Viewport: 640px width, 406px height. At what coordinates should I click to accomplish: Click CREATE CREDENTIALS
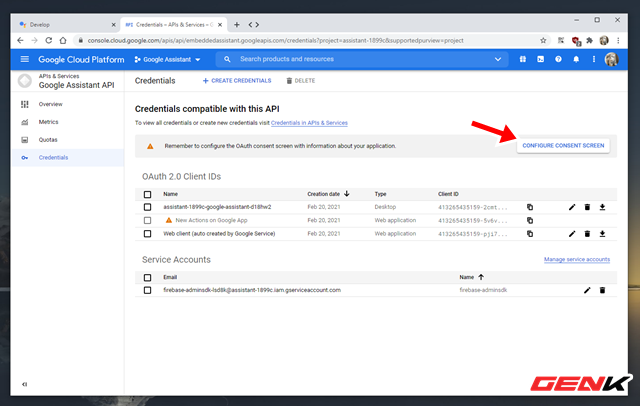(237, 81)
